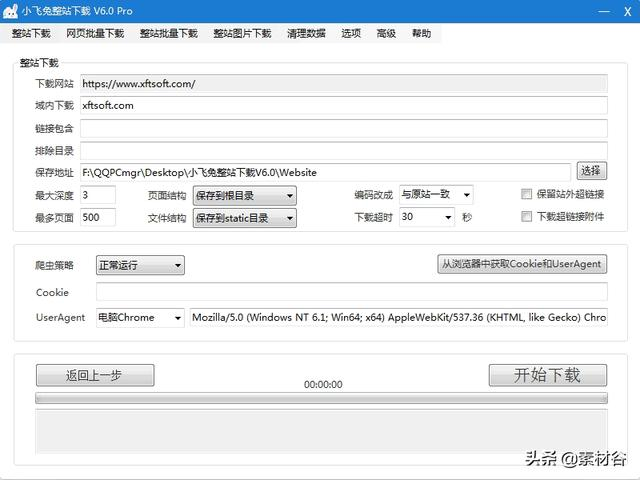Click the download progress bar
This screenshot has height=480, width=640.
point(321,398)
